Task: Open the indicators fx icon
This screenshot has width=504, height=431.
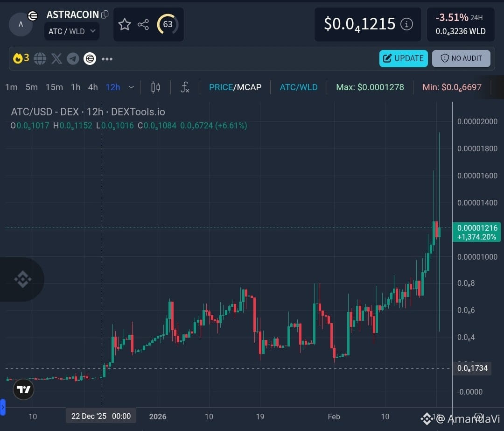Action: [x=185, y=87]
